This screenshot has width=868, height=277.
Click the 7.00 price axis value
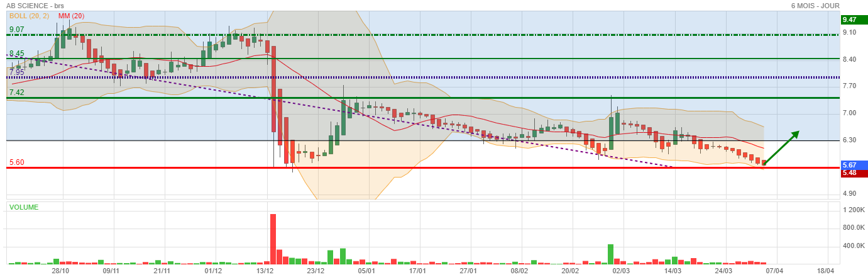click(850, 113)
